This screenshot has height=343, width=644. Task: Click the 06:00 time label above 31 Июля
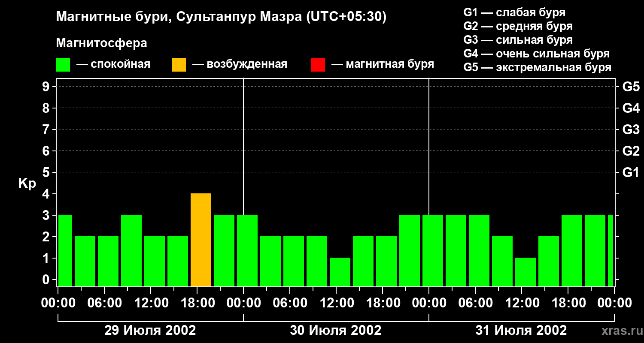point(475,303)
